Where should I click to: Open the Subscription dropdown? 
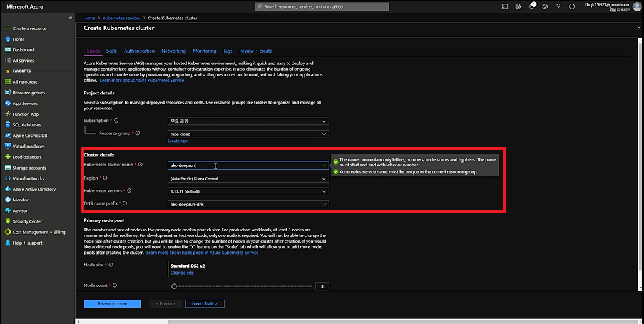click(x=248, y=121)
